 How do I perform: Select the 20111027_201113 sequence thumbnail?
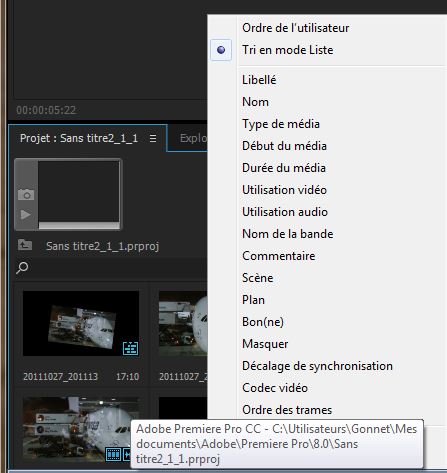[81, 323]
